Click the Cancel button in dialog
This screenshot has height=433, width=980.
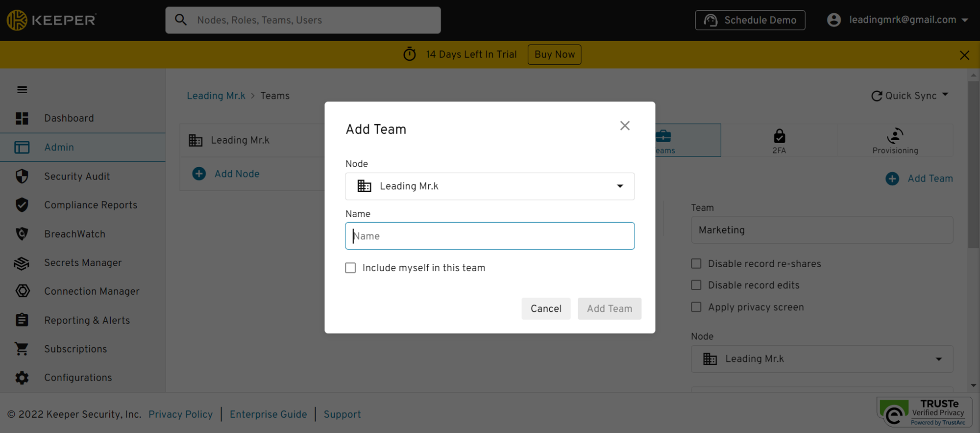click(x=546, y=308)
